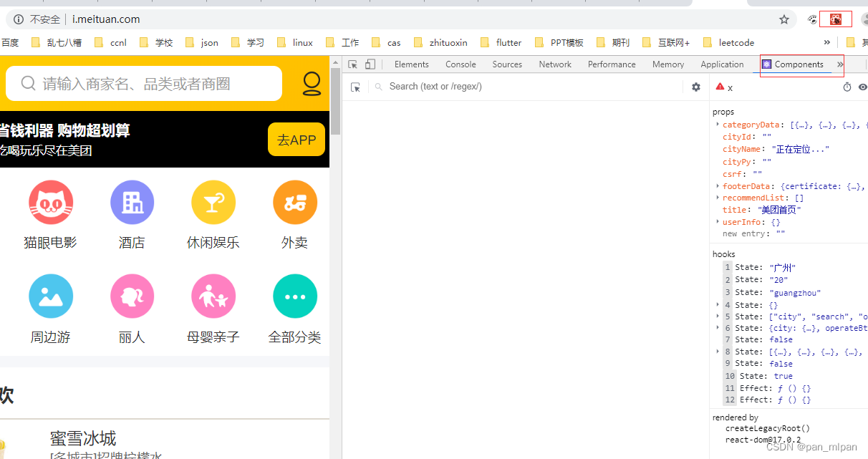Click the 去APP button
The image size is (868, 459).
pos(296,140)
